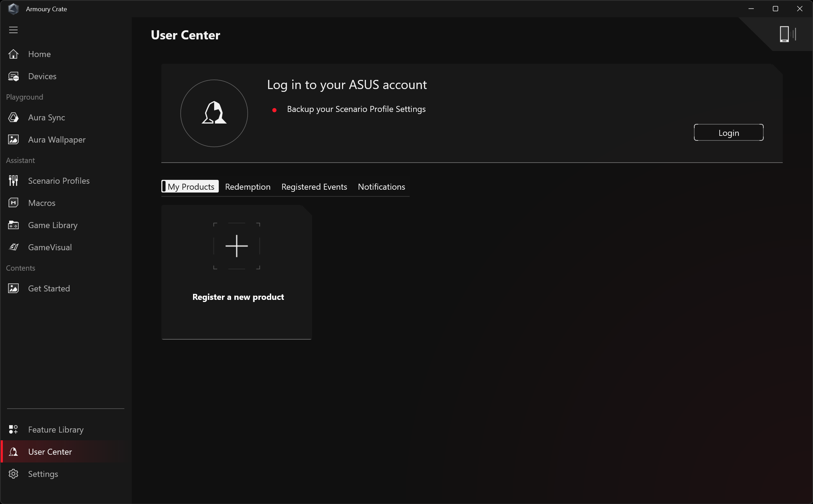Screen dimensions: 813x504
Task: Open the Settings gear icon
Action: coord(13,474)
